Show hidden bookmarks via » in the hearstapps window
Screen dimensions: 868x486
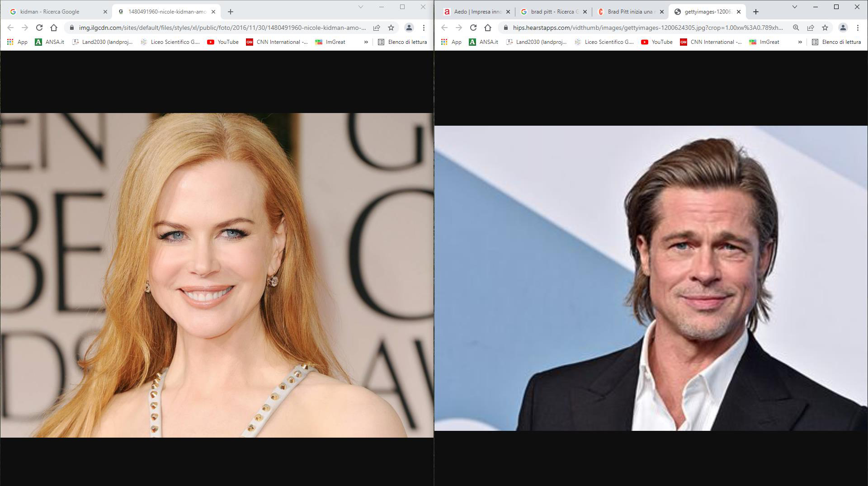click(x=800, y=42)
